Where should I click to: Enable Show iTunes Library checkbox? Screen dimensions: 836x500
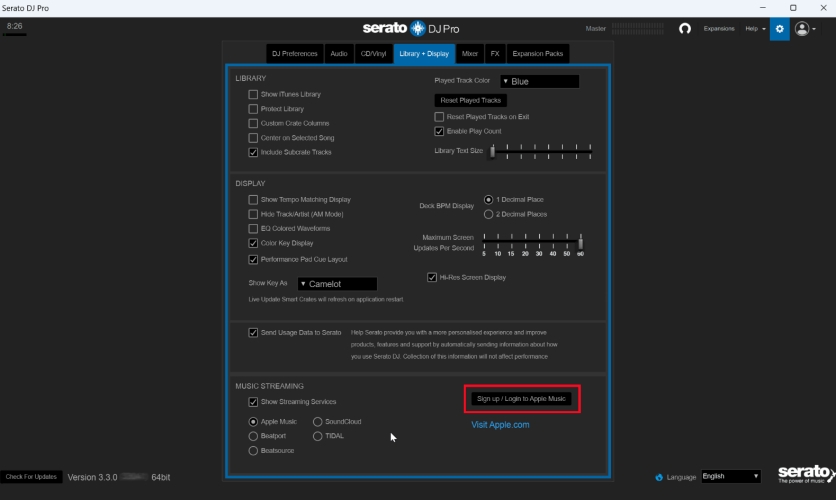253,94
